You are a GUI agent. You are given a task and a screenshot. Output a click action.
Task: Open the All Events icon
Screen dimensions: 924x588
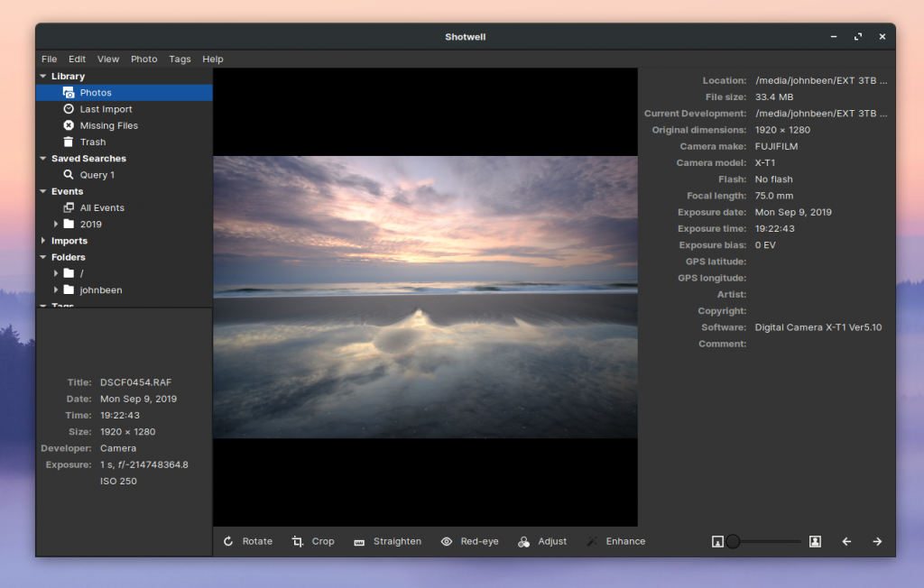[x=69, y=207]
